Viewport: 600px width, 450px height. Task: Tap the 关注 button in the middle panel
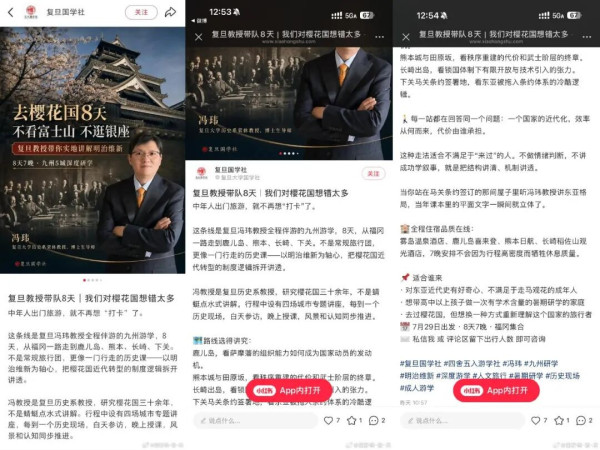(x=373, y=173)
